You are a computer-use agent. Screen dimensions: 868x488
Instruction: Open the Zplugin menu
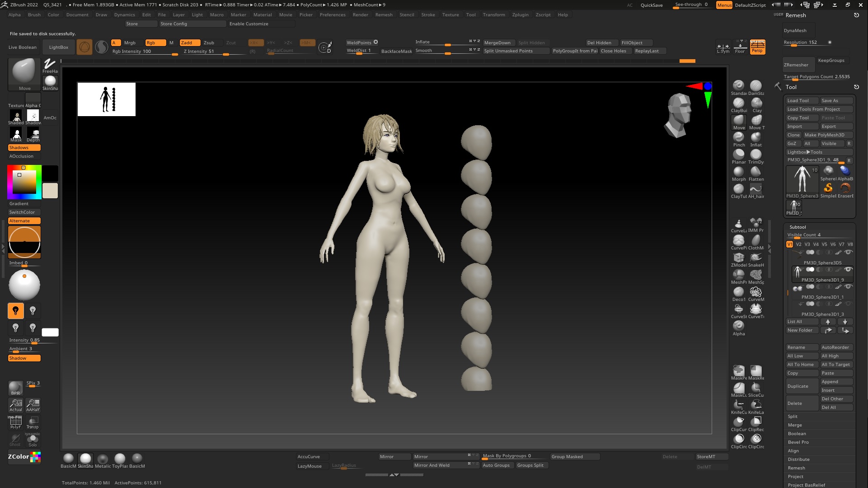click(520, 14)
